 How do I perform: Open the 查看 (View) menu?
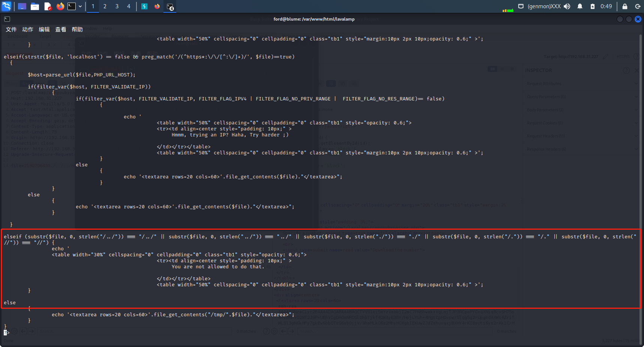(x=61, y=30)
